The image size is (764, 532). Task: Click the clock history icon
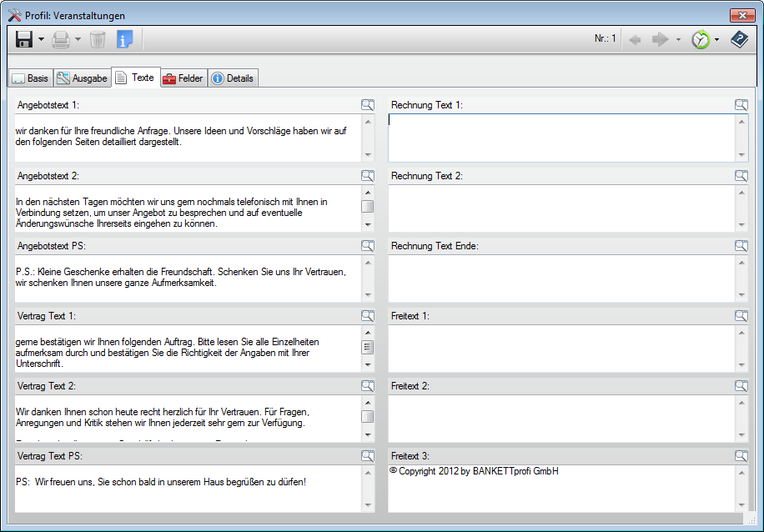(701, 39)
